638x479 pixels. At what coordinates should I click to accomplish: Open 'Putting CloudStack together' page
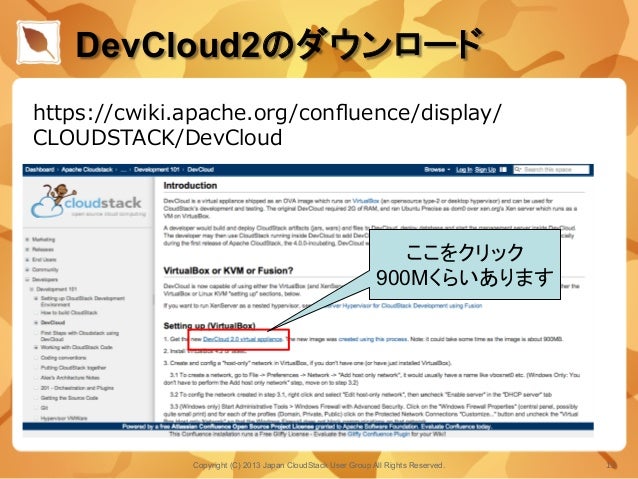[x=73, y=368]
